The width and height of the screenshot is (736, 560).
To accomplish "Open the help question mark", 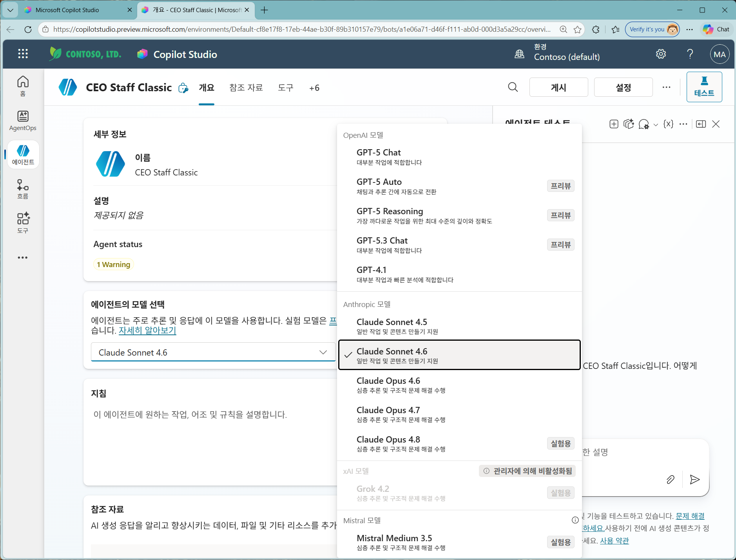I will (690, 54).
